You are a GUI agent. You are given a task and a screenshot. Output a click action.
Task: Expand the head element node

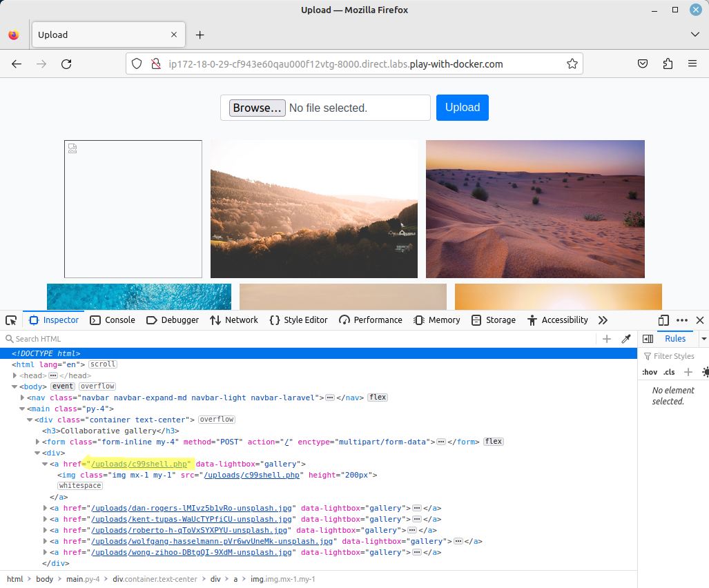(x=15, y=375)
